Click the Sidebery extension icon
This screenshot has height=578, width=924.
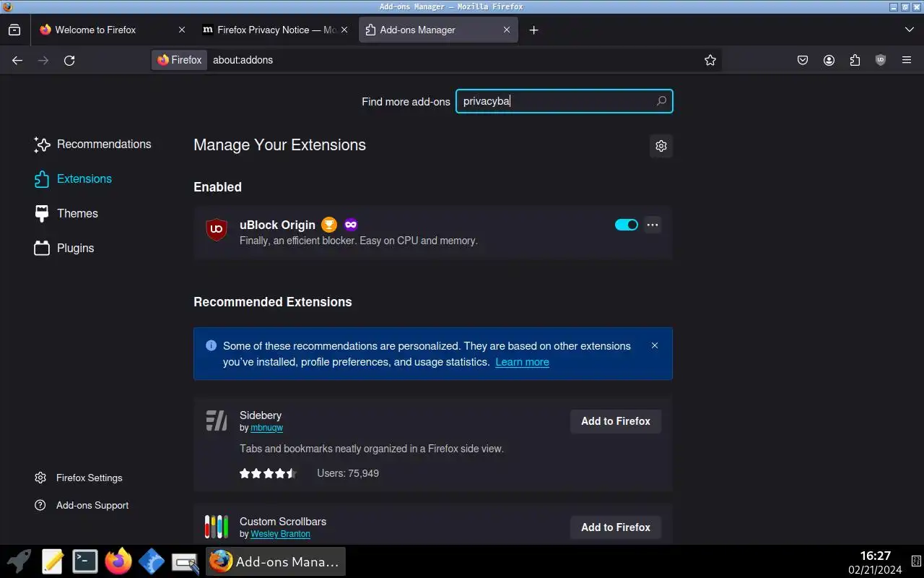[x=217, y=420]
